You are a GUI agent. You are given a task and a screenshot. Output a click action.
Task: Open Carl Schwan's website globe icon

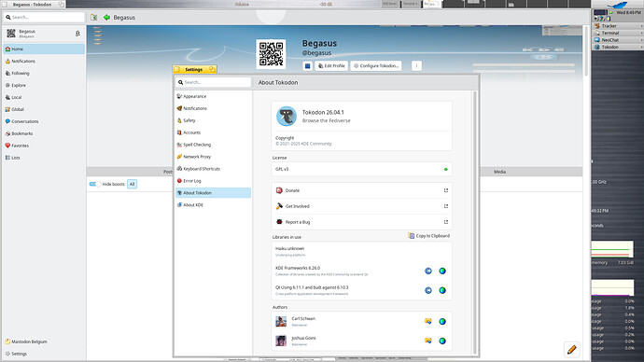click(442, 321)
